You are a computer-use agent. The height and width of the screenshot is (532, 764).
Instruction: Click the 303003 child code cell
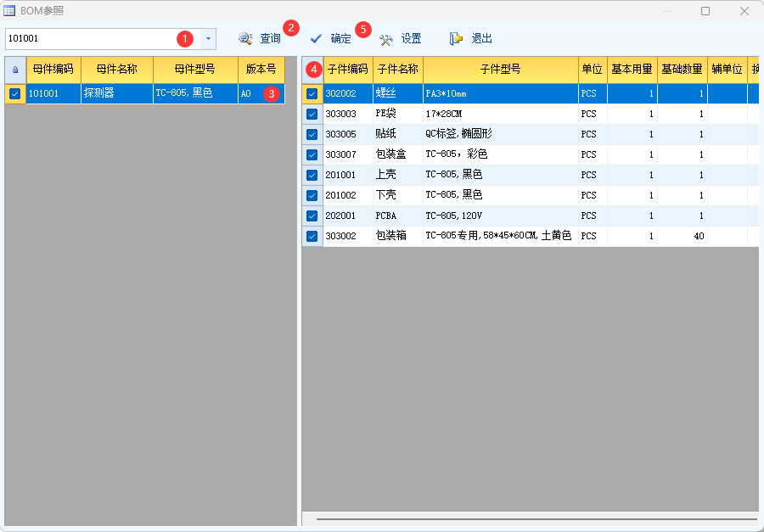(x=348, y=114)
